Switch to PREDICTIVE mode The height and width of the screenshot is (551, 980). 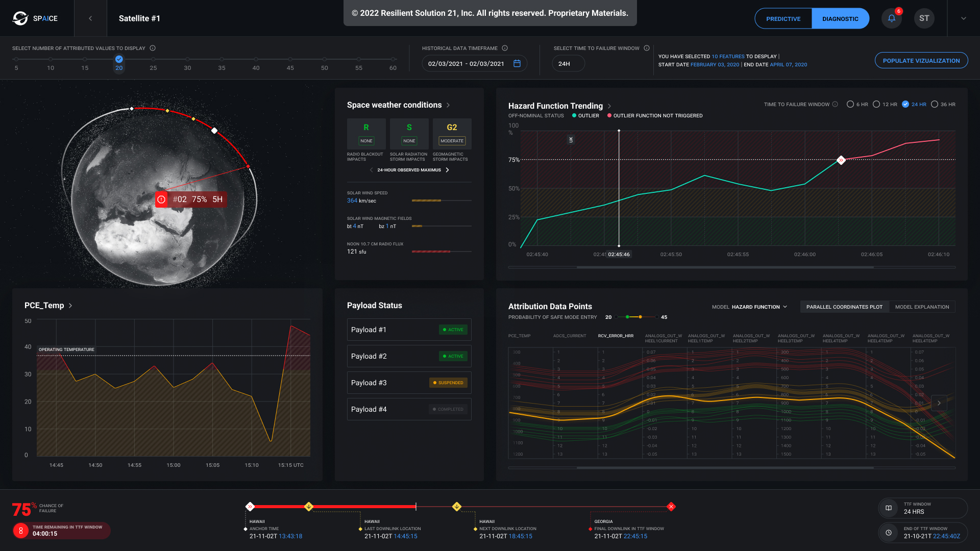pos(783,18)
